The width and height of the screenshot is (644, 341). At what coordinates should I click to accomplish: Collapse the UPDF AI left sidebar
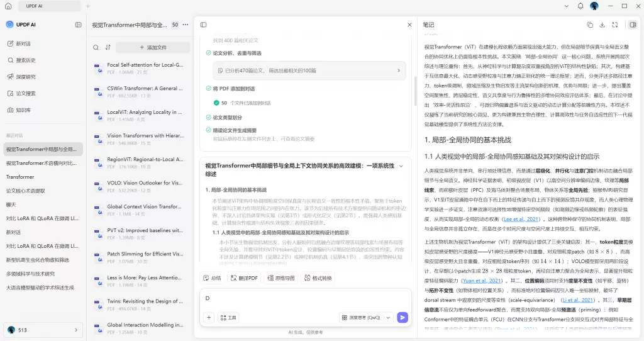pos(78,25)
